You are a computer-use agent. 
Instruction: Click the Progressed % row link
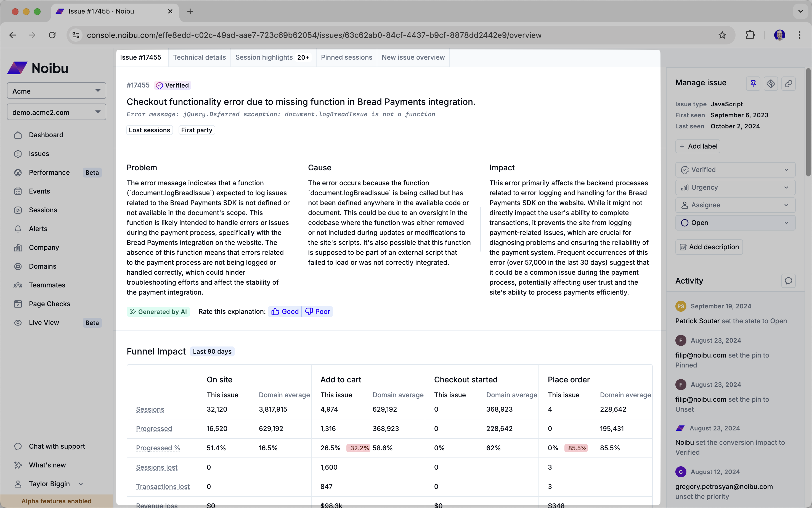(158, 448)
